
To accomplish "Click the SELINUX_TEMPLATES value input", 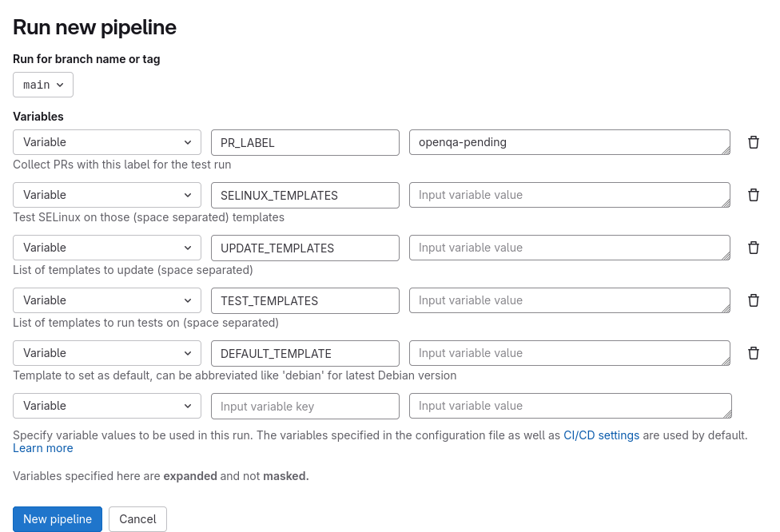I will 569,195.
